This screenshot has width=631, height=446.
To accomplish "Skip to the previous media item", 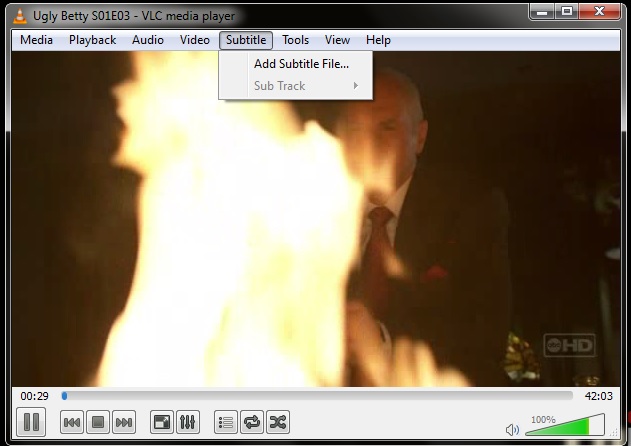I will [72, 422].
